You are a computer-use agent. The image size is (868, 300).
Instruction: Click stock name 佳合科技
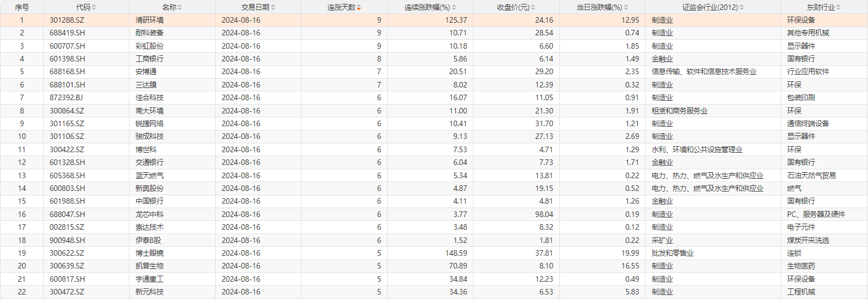(x=149, y=97)
